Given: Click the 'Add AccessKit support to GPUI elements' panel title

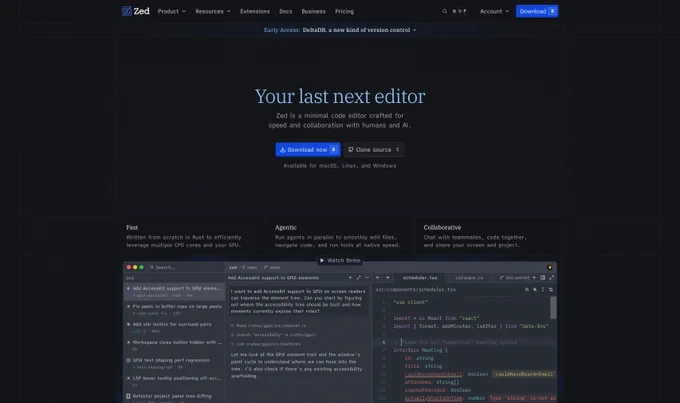Looking at the screenshot, I should click(x=273, y=278).
